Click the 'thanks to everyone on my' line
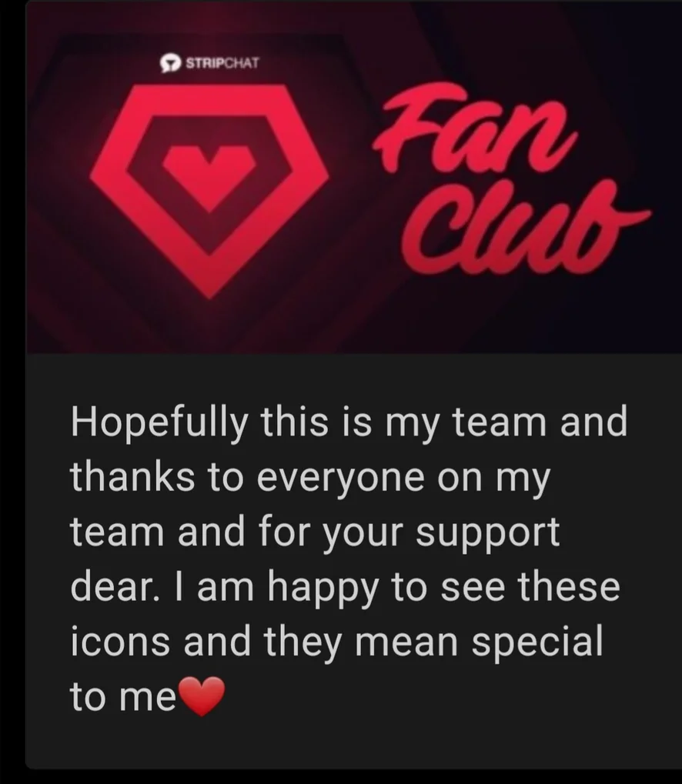 tap(310, 479)
